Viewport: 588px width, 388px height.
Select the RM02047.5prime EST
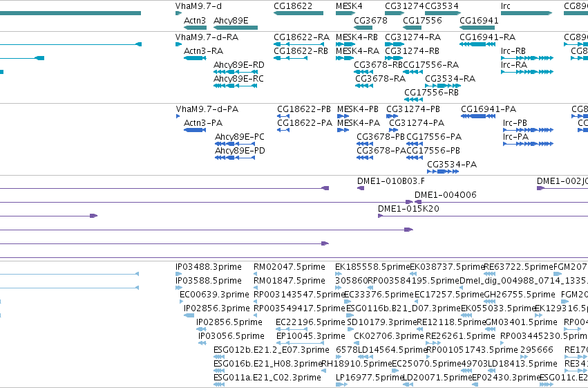[256, 274]
